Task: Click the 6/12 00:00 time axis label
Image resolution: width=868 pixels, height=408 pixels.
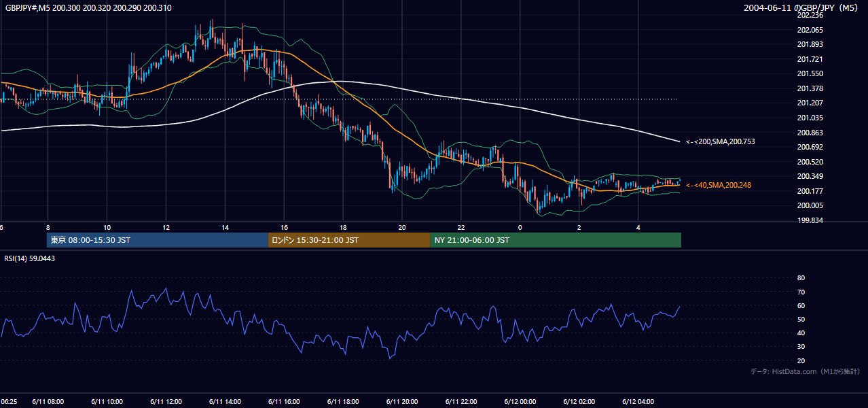Action: (520, 401)
